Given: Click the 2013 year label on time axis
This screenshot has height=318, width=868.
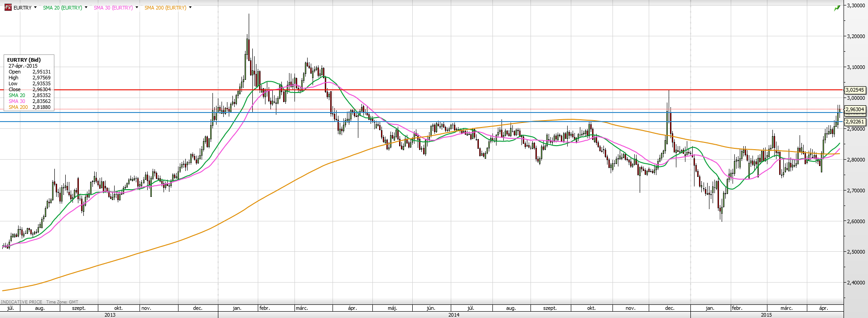Looking at the screenshot, I should tap(110, 315).
